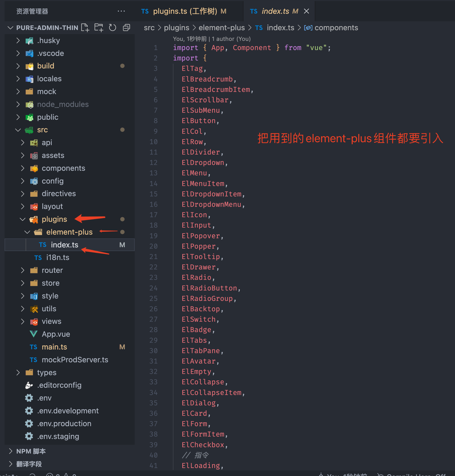Click the New File icon in explorer header
This screenshot has width=455, height=476.
[85, 28]
